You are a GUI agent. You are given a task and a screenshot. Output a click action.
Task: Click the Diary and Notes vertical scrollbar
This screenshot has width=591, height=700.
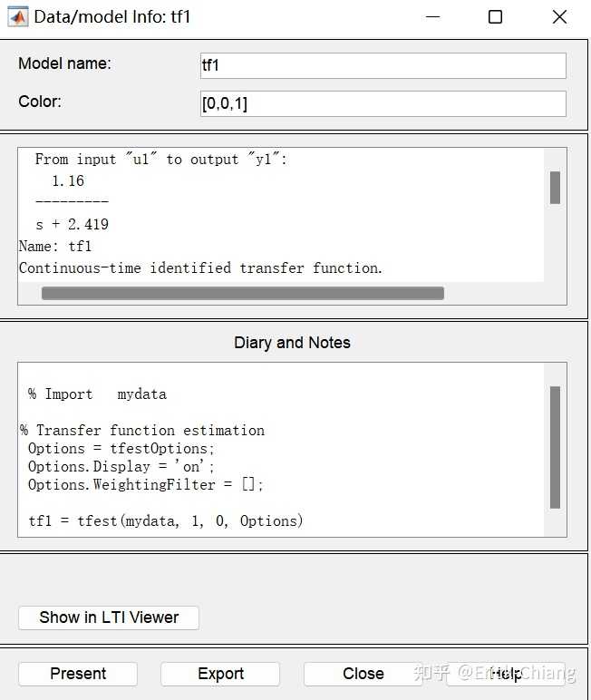(x=555, y=447)
